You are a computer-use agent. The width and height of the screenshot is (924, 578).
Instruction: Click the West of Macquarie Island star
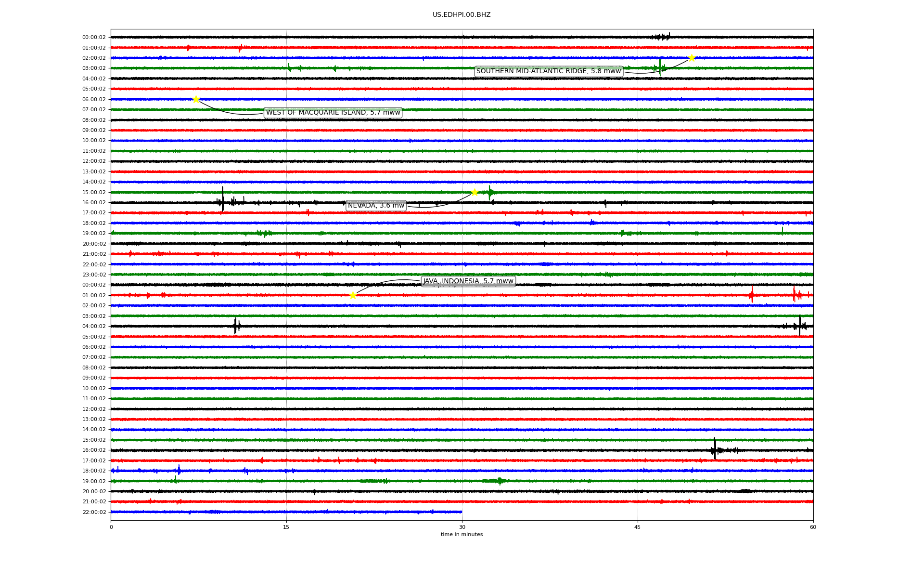tap(196, 99)
